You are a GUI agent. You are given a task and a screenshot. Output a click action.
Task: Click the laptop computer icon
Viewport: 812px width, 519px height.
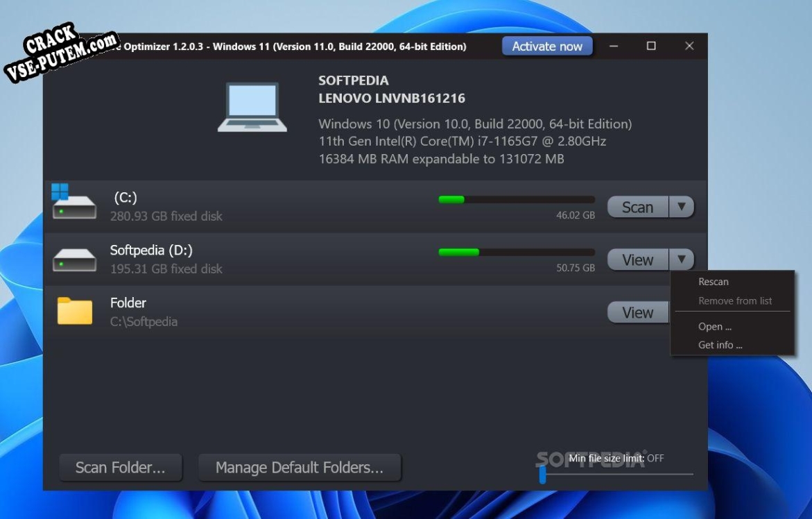[252, 106]
